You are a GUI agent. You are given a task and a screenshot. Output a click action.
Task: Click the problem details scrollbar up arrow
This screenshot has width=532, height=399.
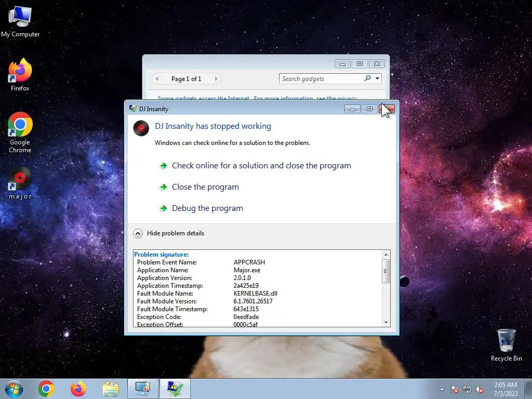386,255
